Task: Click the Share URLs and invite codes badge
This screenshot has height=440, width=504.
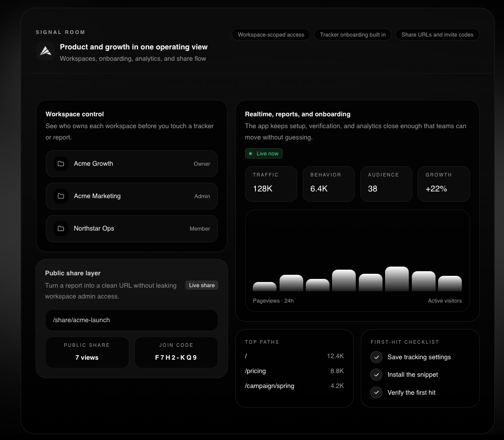Action: [437, 34]
